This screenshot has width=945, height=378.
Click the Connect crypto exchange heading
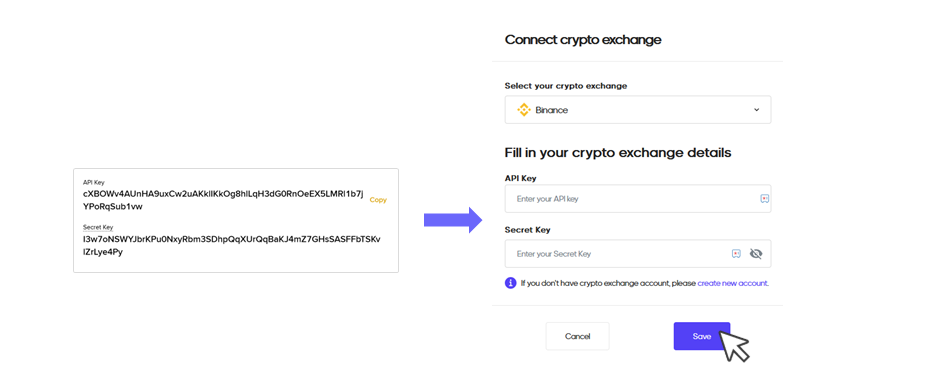click(583, 40)
